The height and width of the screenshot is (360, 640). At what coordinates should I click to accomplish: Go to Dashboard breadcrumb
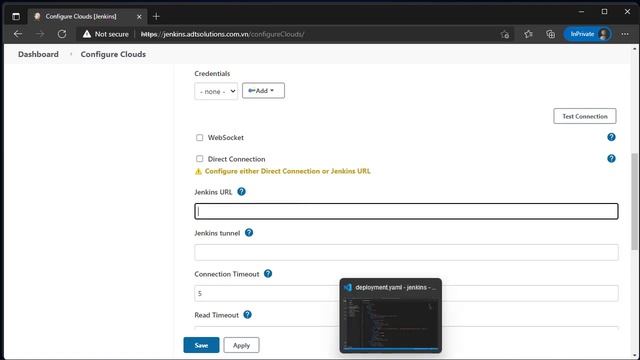[x=38, y=54]
